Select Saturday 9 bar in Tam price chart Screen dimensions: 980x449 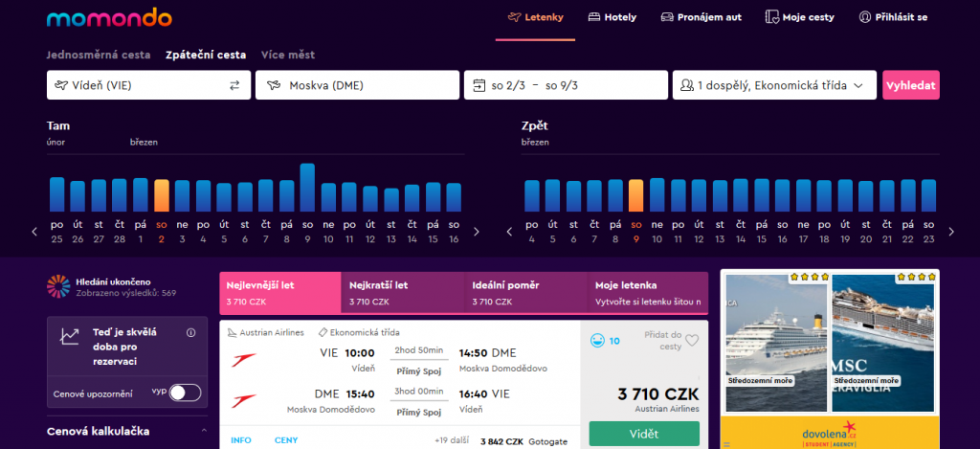[307, 188]
